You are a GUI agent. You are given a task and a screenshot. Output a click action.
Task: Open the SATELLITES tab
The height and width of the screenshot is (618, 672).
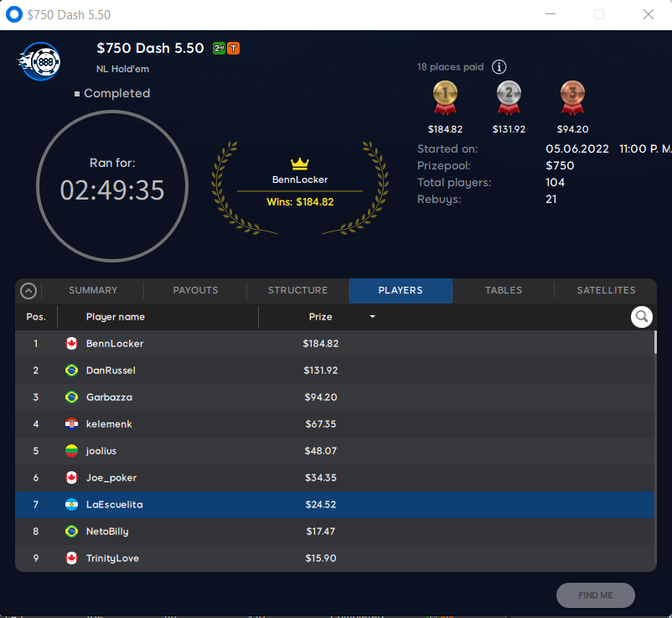tap(606, 290)
